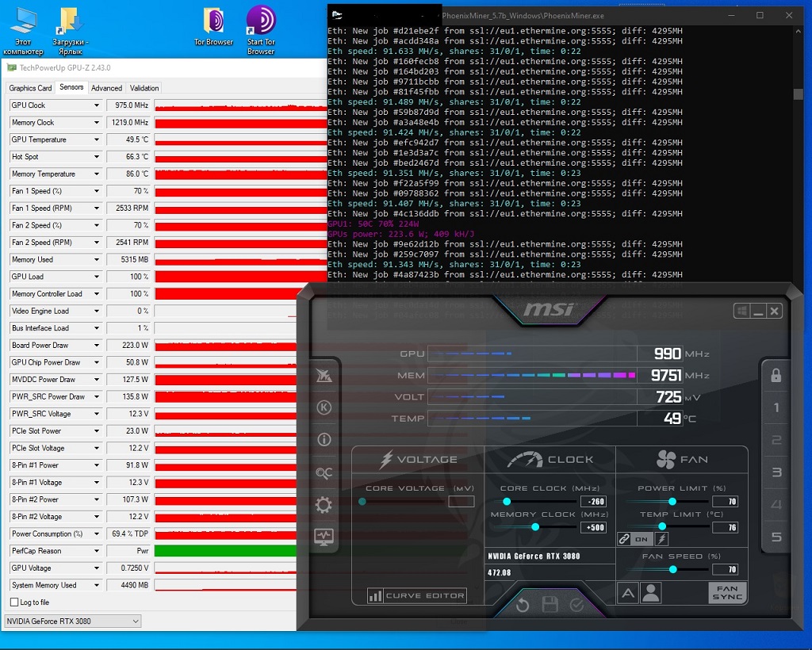Viewport: 812px width, 650px height.
Task: Open Start Tor Browser desktop shortcut
Action: click(x=261, y=30)
